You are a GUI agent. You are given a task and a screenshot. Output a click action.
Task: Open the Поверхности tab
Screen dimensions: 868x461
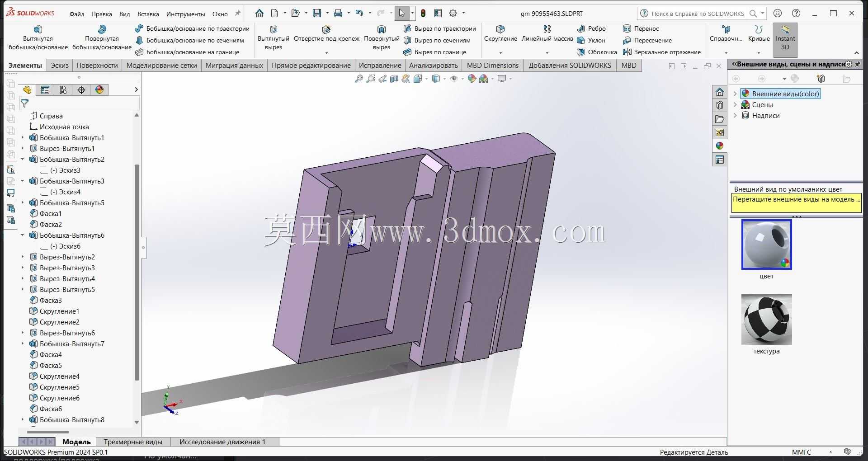(97, 65)
